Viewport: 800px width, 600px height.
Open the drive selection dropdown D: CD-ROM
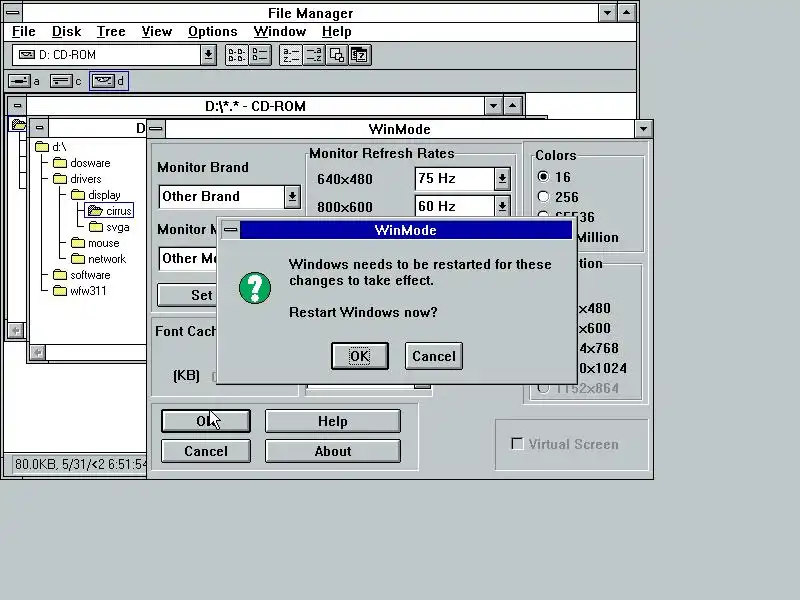[208, 55]
